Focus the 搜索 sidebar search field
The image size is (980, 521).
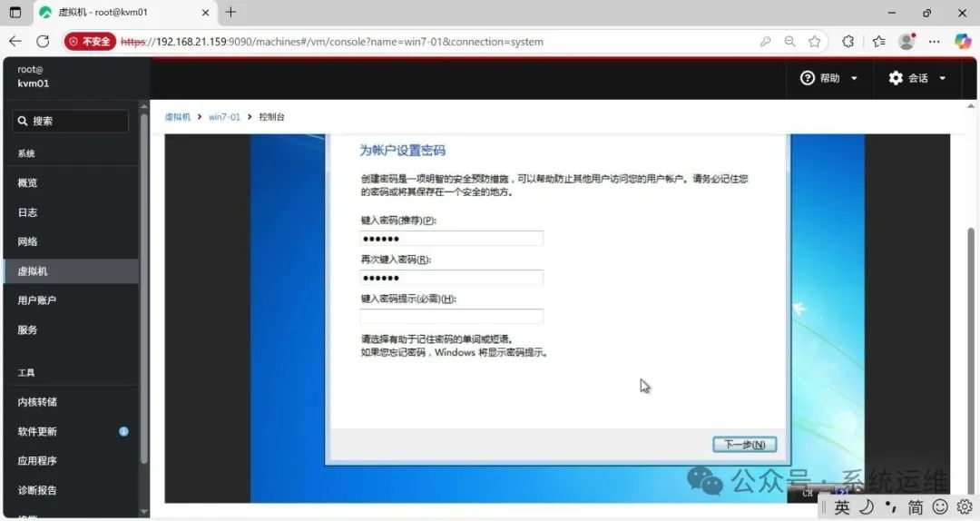click(x=71, y=121)
